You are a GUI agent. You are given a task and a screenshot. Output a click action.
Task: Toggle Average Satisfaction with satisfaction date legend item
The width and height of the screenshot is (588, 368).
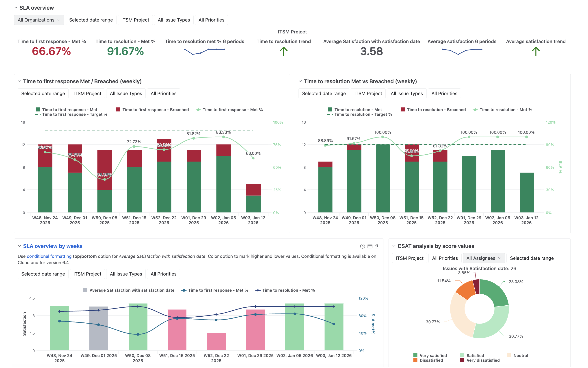(129, 290)
